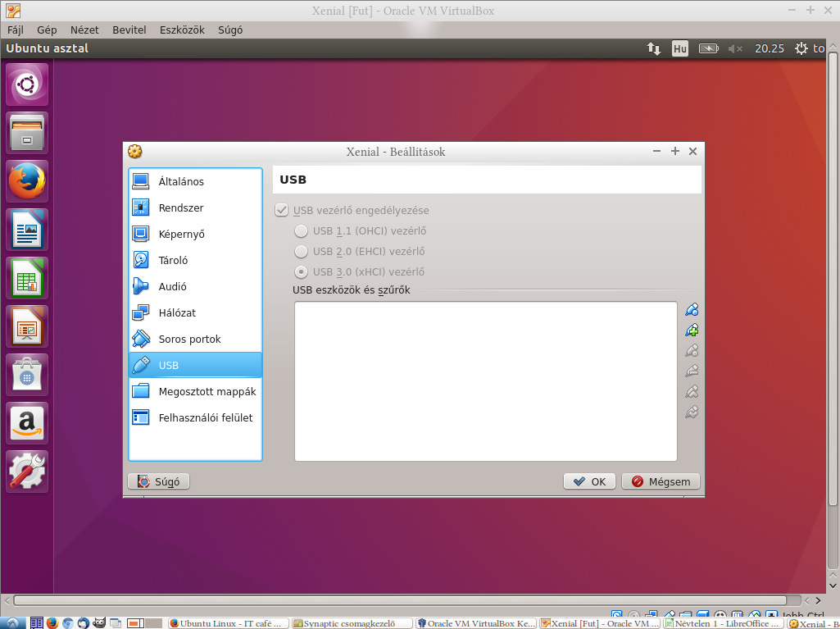Open the session power gear menu
The height and width of the screenshot is (629, 840).
801,48
